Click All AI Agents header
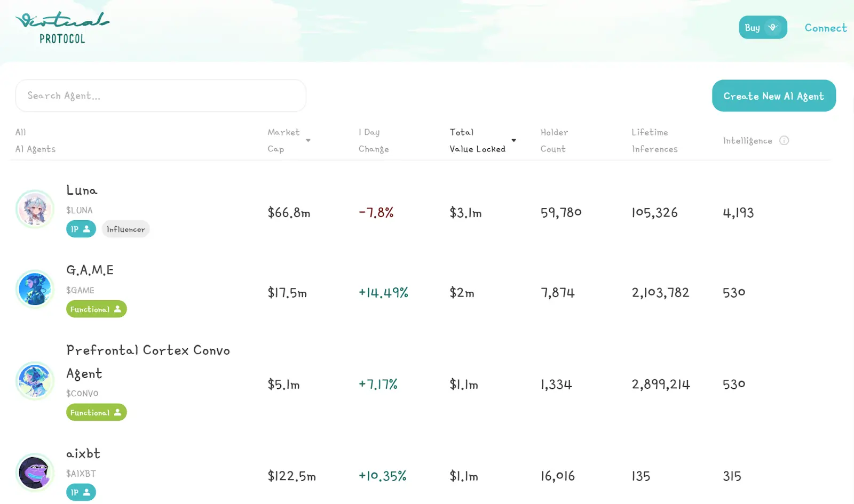This screenshot has width=854, height=504. tap(35, 140)
